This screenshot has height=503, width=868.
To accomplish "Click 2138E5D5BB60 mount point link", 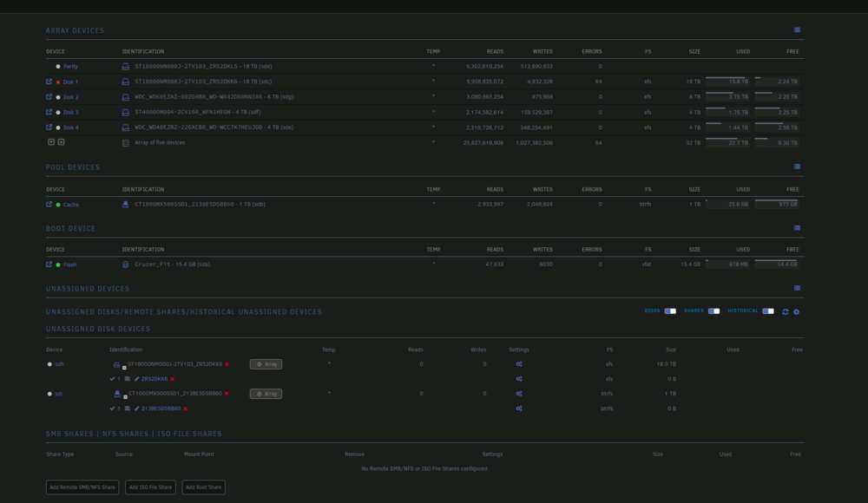I will tap(161, 408).
